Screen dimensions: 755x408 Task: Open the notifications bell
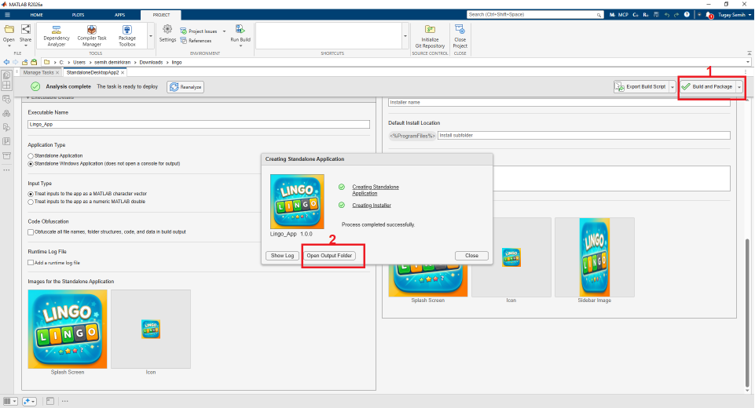[709, 15]
